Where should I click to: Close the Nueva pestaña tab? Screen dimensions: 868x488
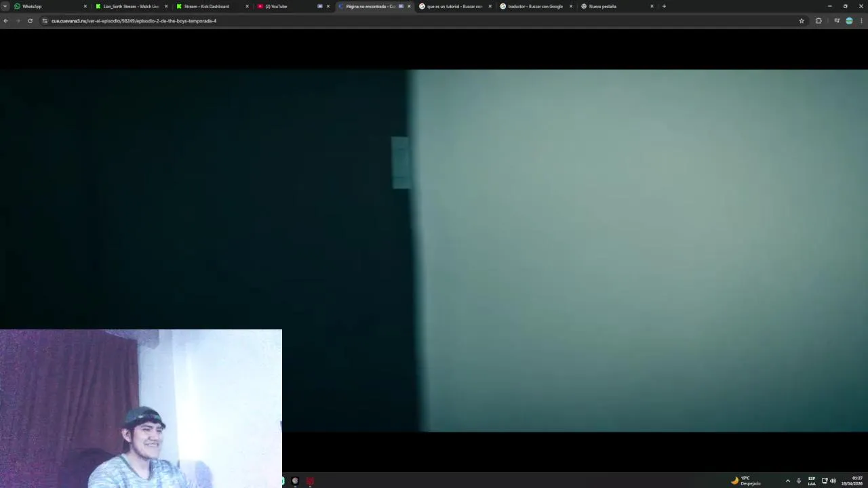[x=652, y=6]
